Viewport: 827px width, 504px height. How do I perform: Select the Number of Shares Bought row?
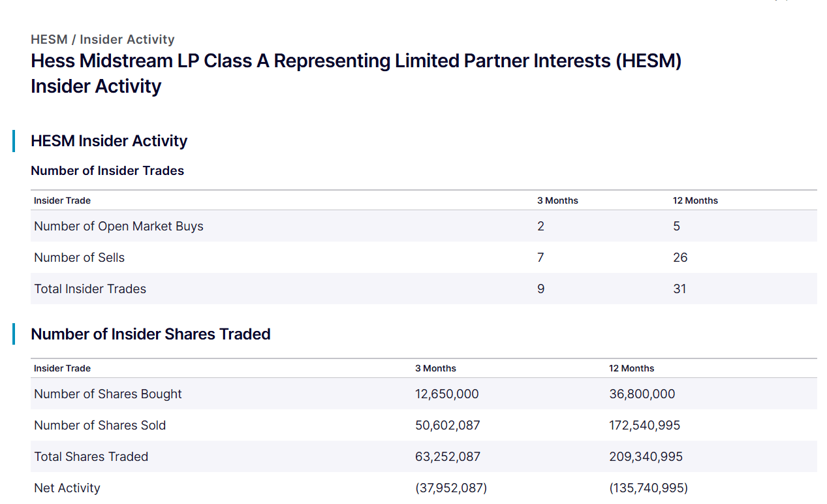[107, 394]
